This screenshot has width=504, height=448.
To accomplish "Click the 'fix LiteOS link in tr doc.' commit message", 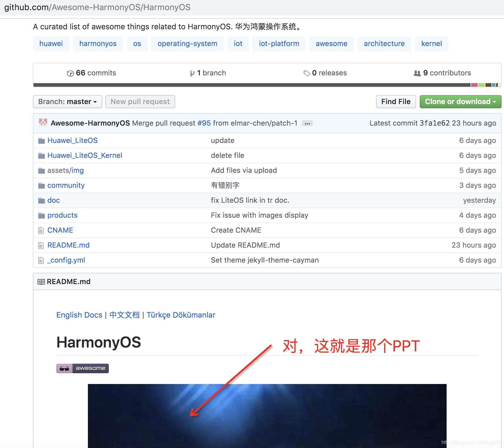I will click(250, 200).
